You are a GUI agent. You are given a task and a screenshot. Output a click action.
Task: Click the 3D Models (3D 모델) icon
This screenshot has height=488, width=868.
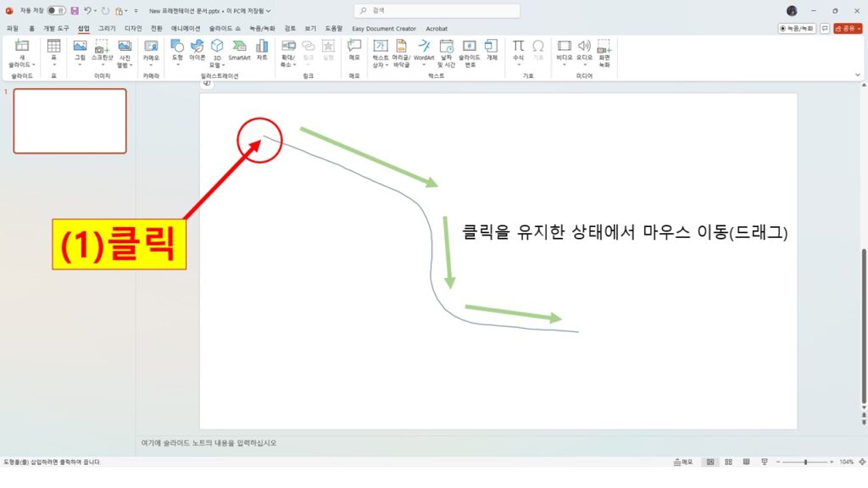217,46
